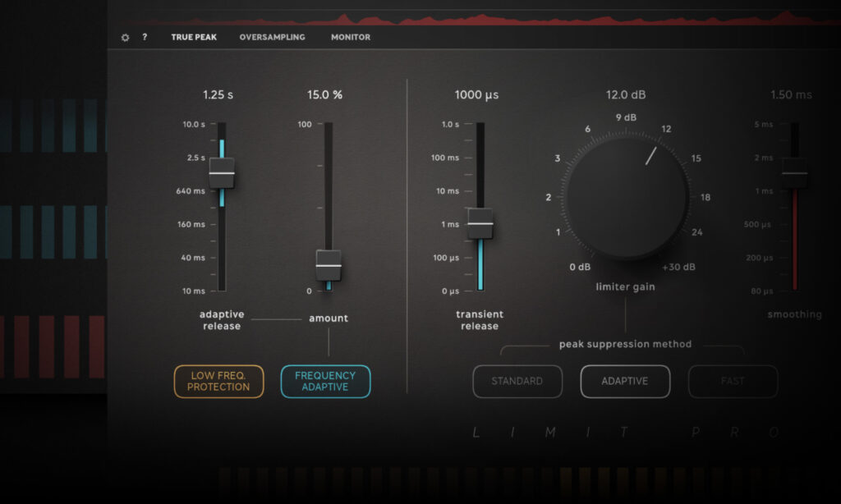Click the 10.0 s mark on adaptive release scale
Screen dimensions: 841x504
click(194, 125)
